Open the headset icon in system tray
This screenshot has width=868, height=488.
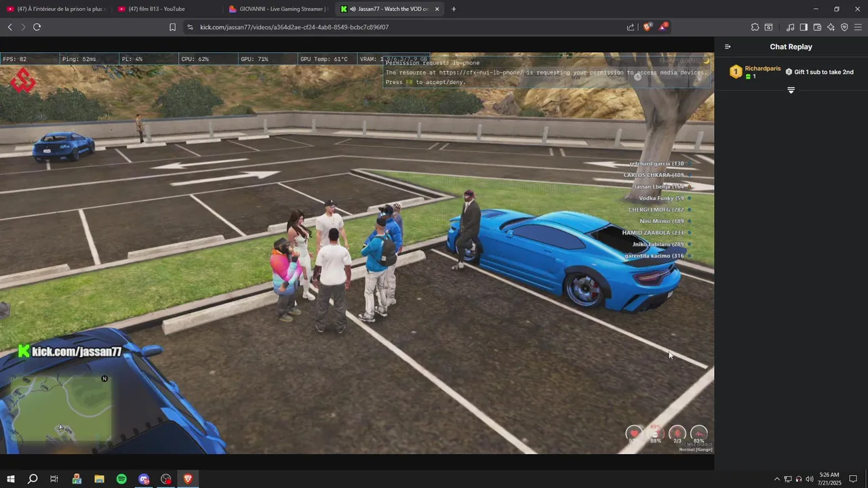coord(799,479)
